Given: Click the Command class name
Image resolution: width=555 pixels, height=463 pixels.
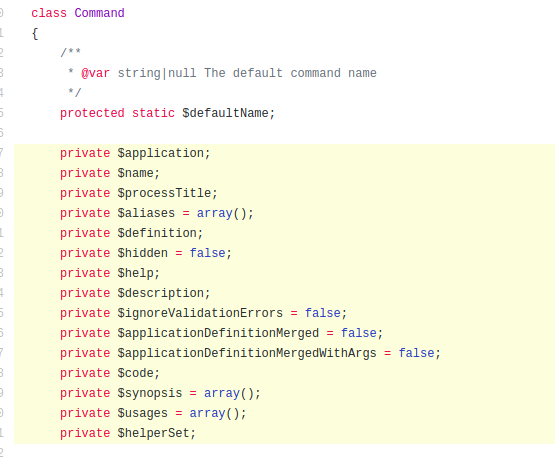Looking at the screenshot, I should click(x=99, y=13).
